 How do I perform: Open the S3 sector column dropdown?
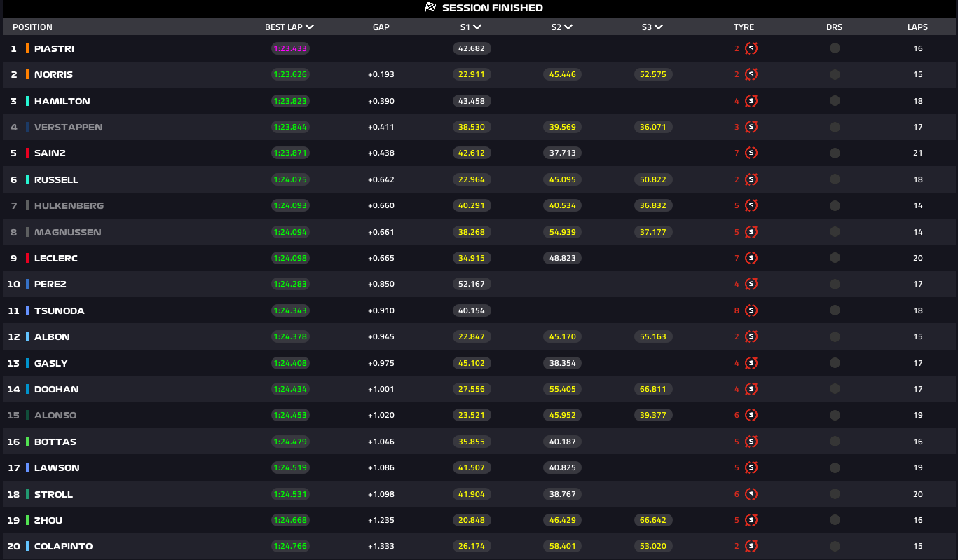click(x=659, y=27)
